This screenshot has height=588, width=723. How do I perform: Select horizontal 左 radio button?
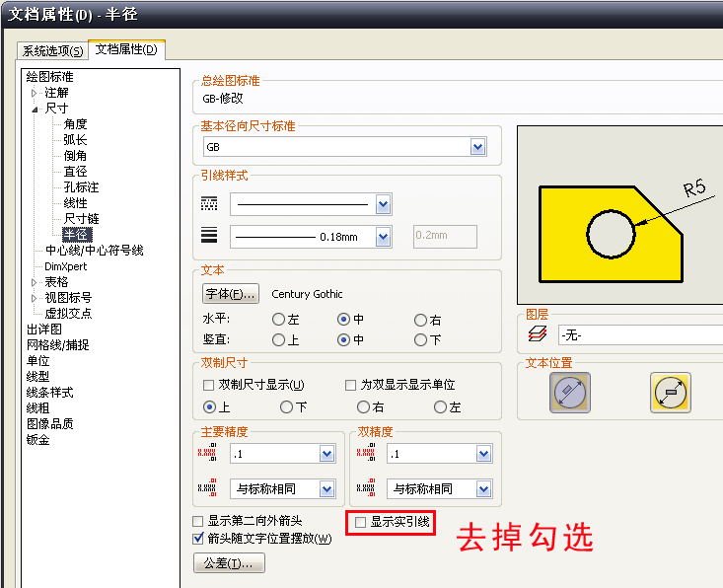pyautogui.click(x=278, y=319)
